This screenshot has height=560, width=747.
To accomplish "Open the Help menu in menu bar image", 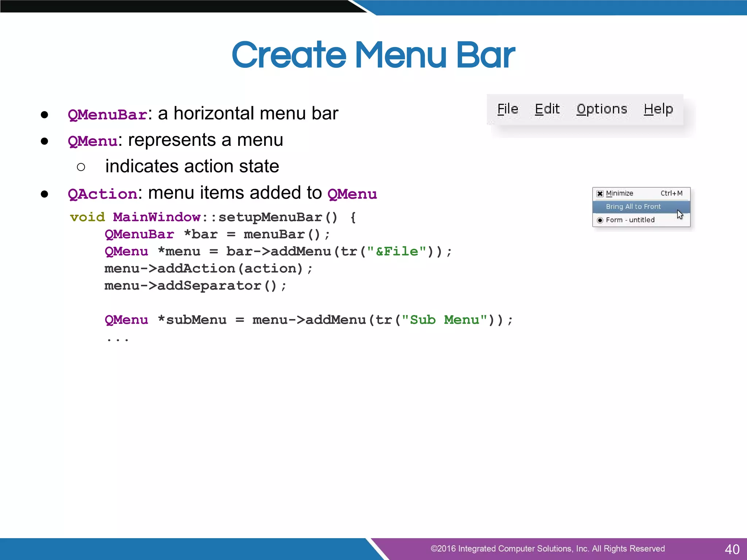I will pos(658,109).
